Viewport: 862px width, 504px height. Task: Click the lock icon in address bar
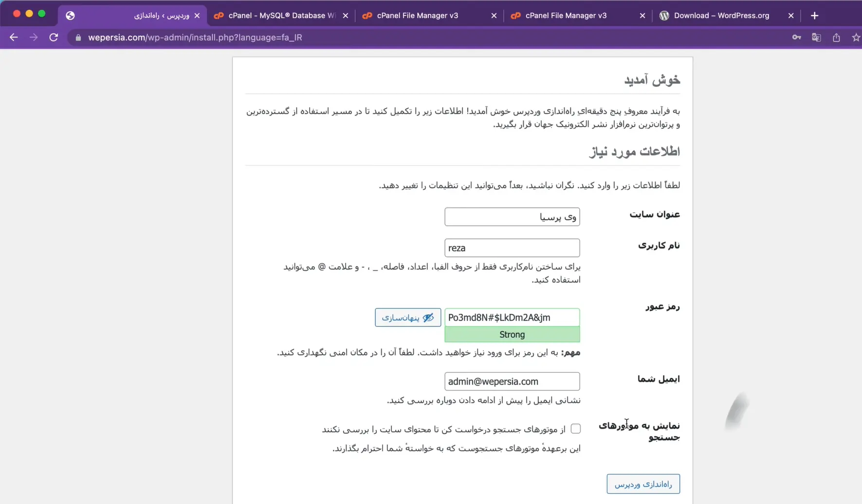[x=78, y=37]
